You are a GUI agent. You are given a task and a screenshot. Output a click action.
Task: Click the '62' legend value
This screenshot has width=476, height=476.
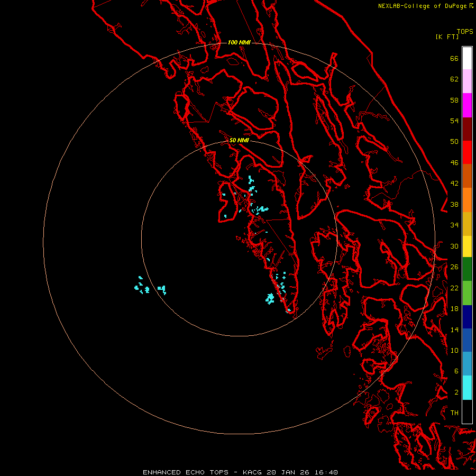pyautogui.click(x=454, y=79)
